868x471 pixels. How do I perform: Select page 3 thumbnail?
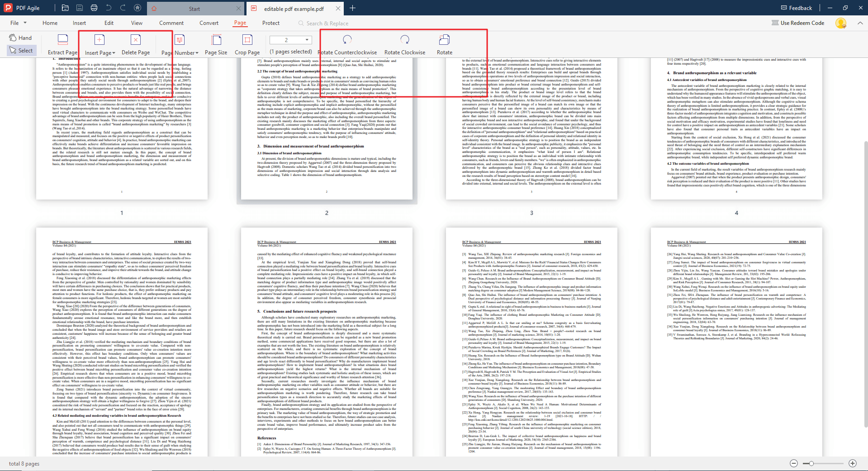click(531, 129)
